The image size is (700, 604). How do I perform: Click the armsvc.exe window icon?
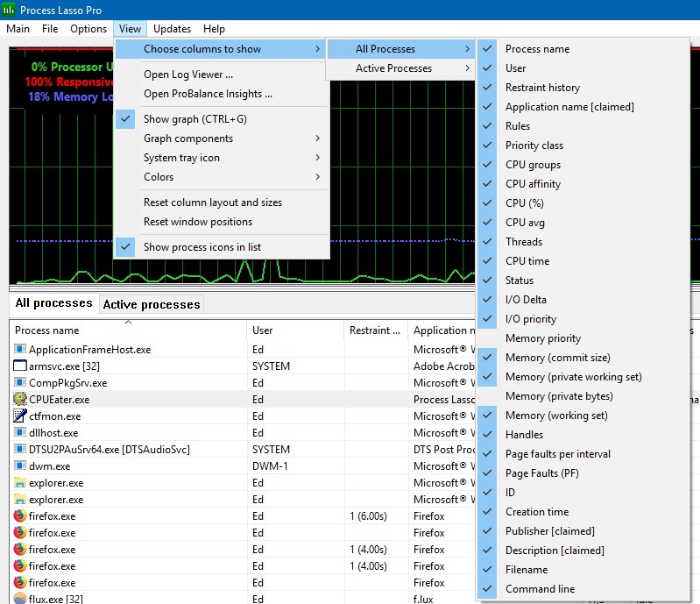coord(19,366)
